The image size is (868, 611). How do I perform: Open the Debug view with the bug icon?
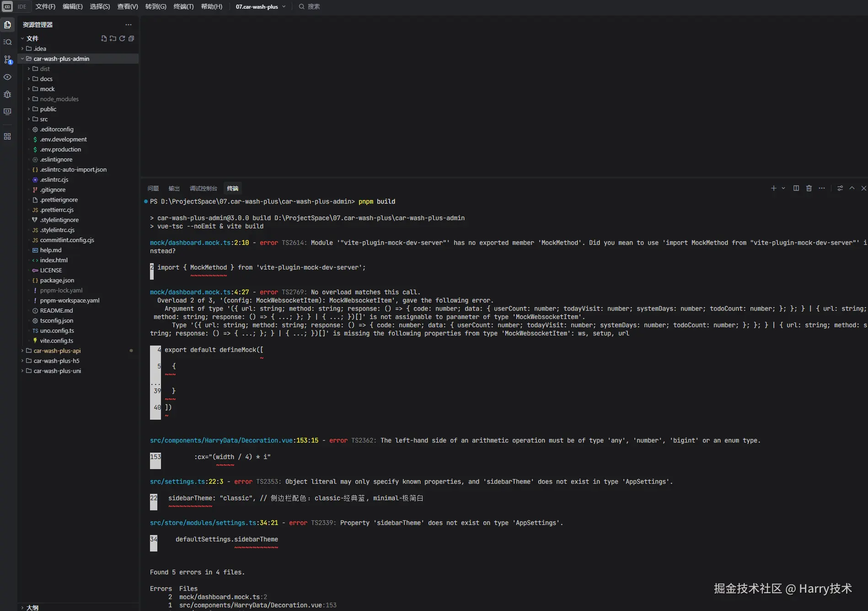7,94
